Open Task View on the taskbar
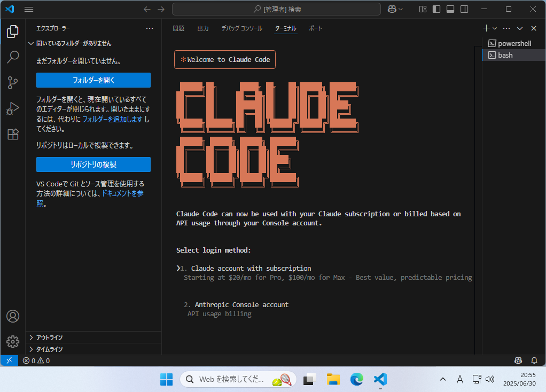The width and height of the screenshot is (546, 392). (309, 380)
